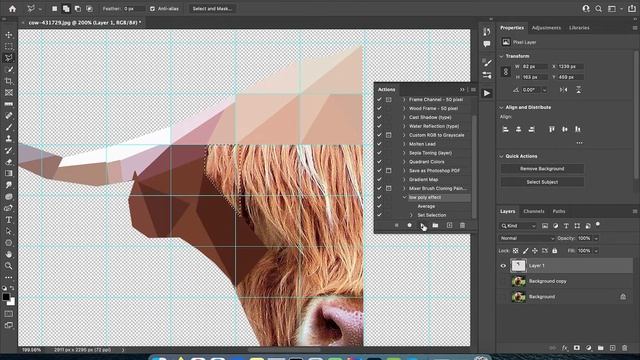The image size is (640, 360).
Task: Create new action in Actions panel
Action: (449, 225)
